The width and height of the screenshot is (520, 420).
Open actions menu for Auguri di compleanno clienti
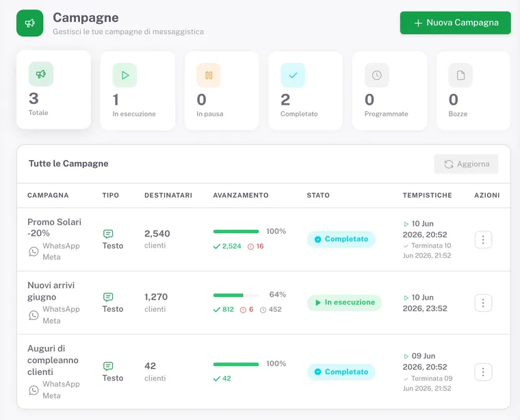click(x=483, y=372)
